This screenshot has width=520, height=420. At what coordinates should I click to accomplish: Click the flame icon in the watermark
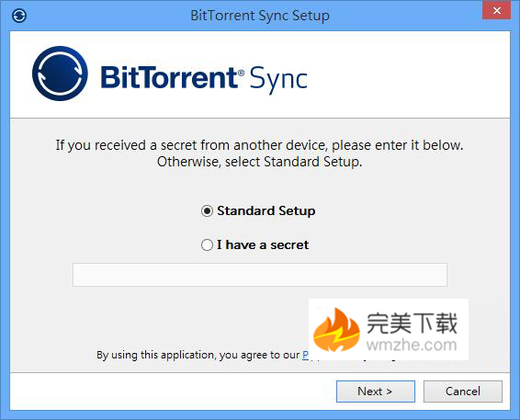point(336,330)
